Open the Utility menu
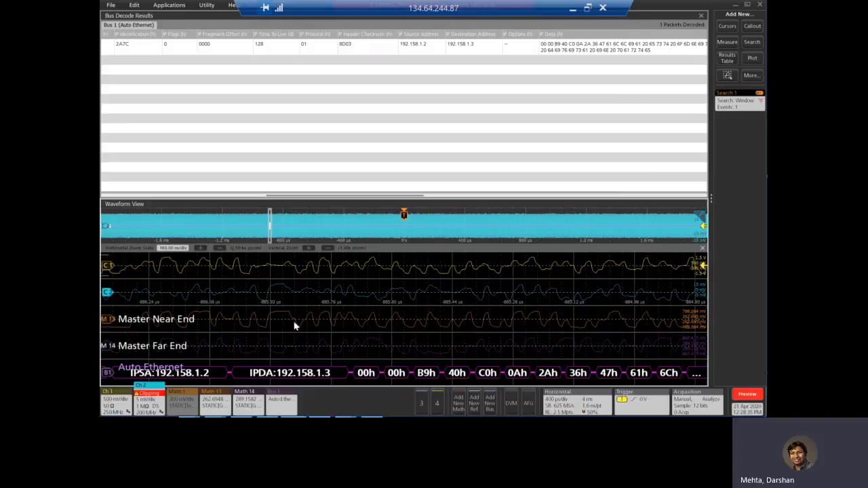868x488 pixels. pos(206,5)
